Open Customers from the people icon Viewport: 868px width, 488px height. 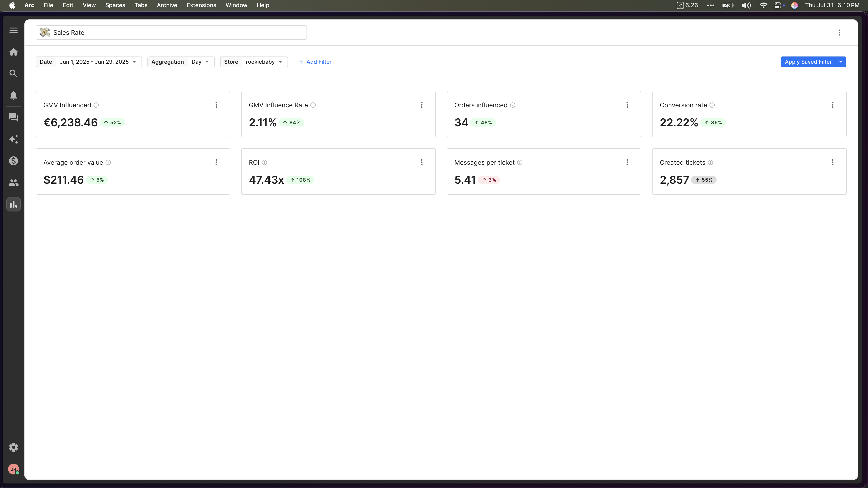[x=14, y=183]
